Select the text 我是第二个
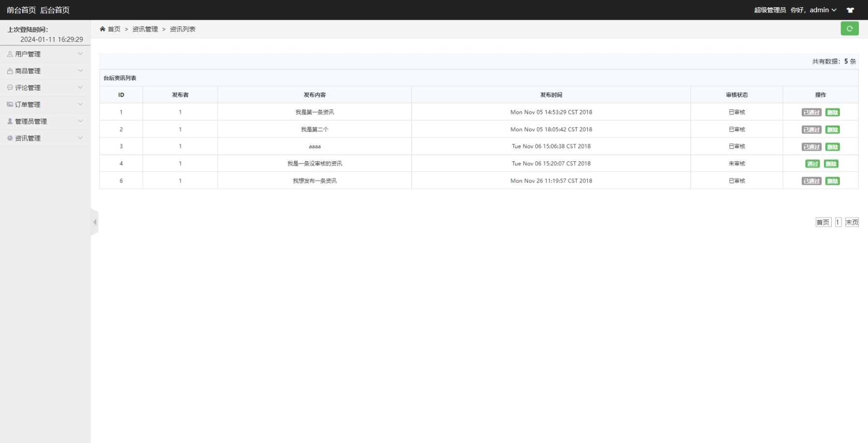 point(314,129)
